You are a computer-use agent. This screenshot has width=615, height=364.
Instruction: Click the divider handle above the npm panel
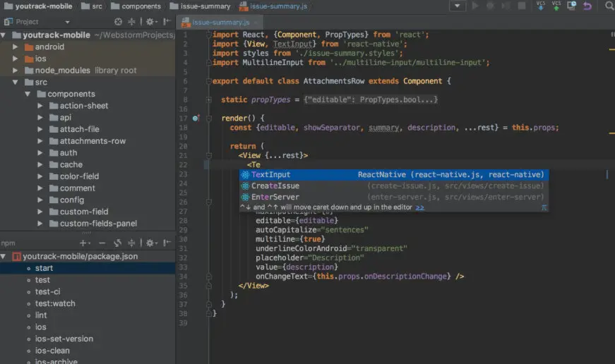pos(87,233)
